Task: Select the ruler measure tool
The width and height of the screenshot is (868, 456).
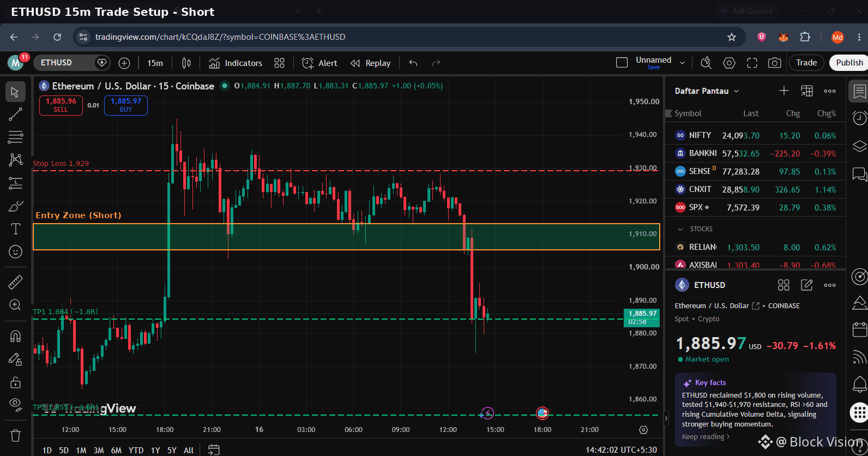Action: tap(15, 282)
